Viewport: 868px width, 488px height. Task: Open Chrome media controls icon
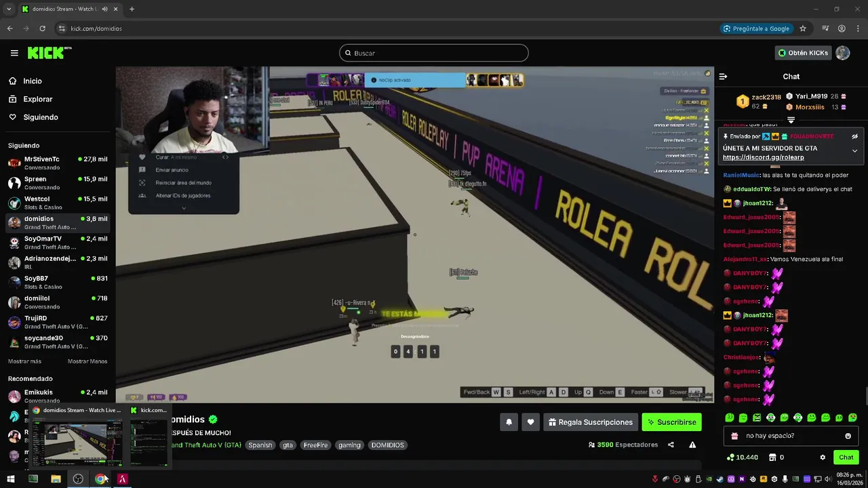pyautogui.click(x=825, y=28)
